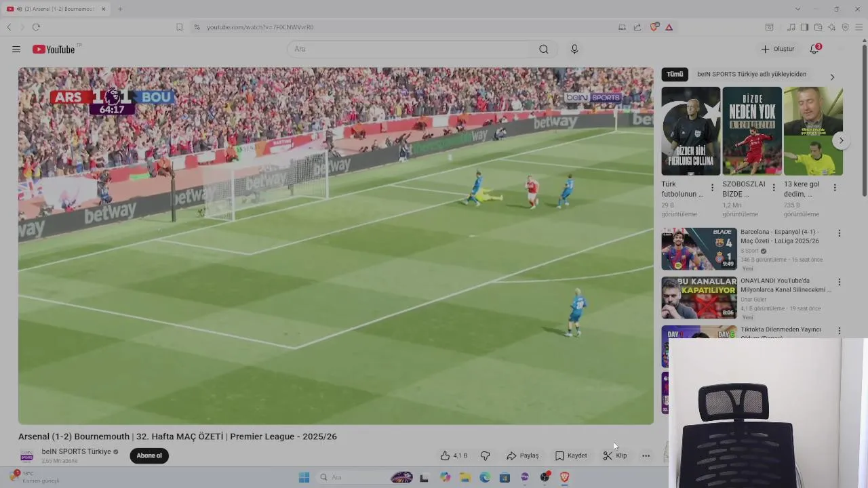
Task: Open Microsoft Edge from the taskbar
Action: pos(485,477)
